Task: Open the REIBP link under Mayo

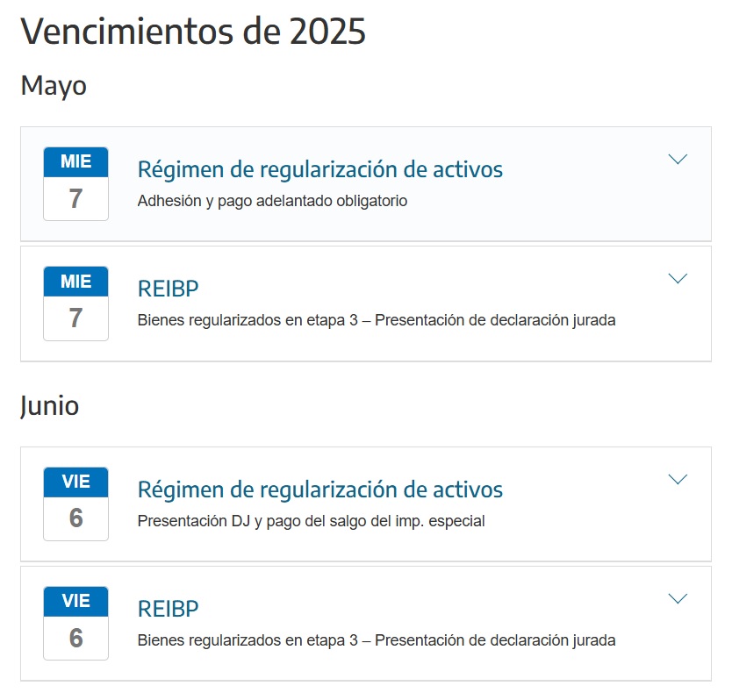Action: click(x=168, y=289)
